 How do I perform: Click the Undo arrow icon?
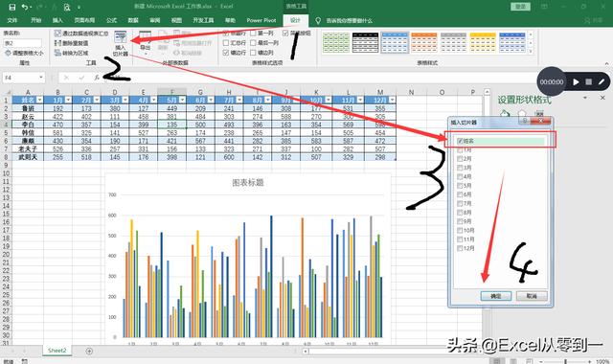26,7
